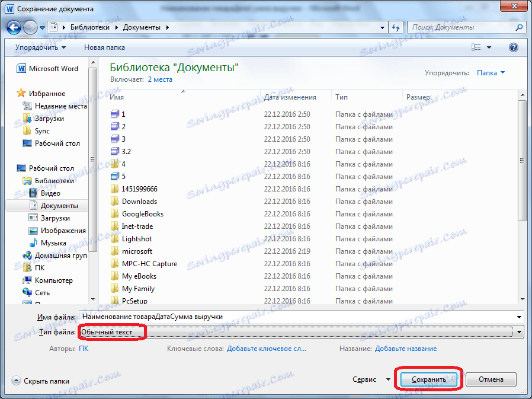Open the Музыка library in the sidebar
The width and height of the screenshot is (532, 399).
click(x=55, y=242)
